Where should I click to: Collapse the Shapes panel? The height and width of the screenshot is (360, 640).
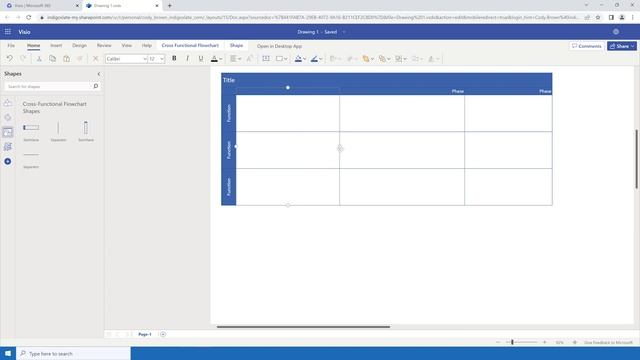click(x=99, y=74)
